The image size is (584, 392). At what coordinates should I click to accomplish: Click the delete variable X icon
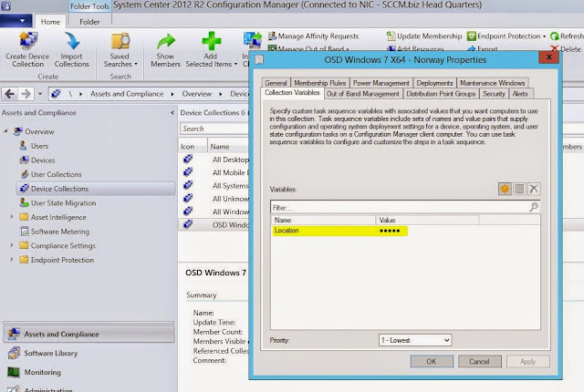[x=534, y=189]
